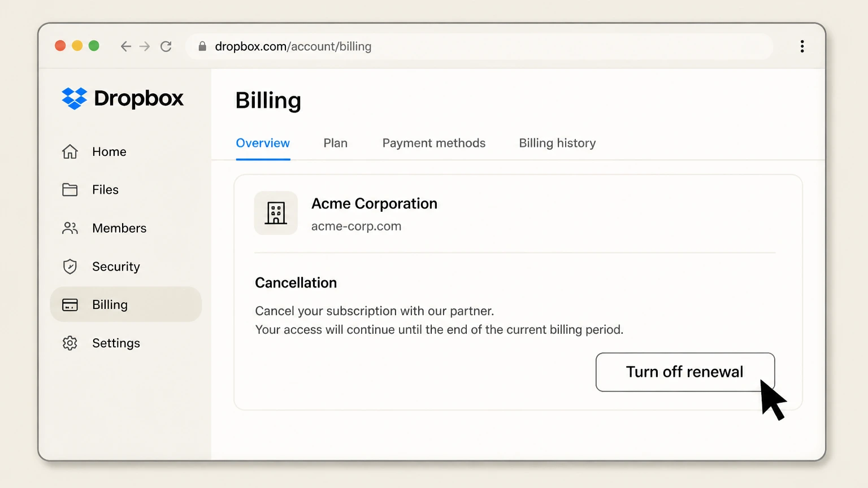Click the Billing card icon in sidebar

[70, 305]
